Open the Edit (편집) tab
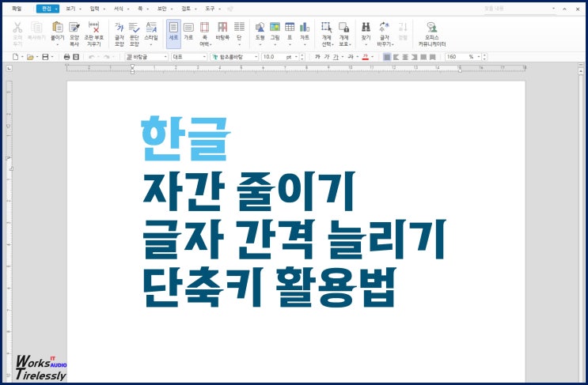The width and height of the screenshot is (588, 385). pos(47,8)
